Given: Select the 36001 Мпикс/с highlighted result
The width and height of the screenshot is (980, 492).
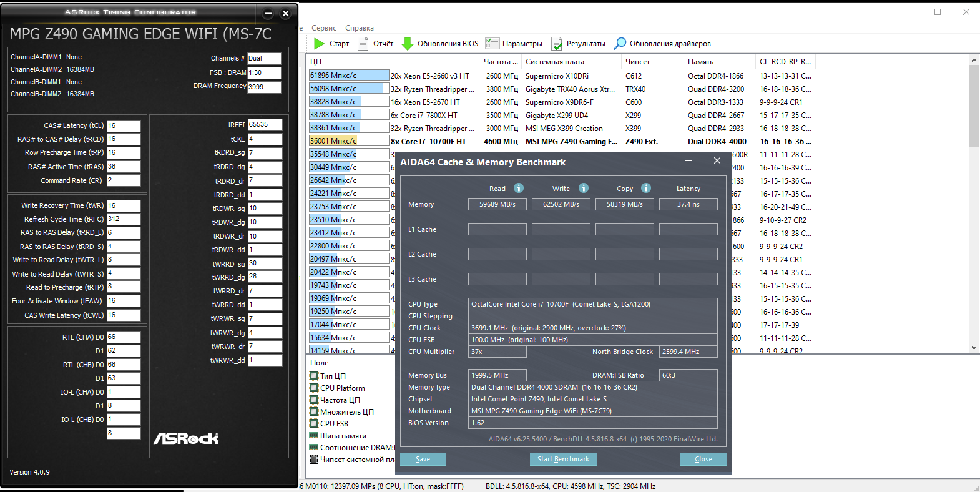Looking at the screenshot, I should 349,141.
